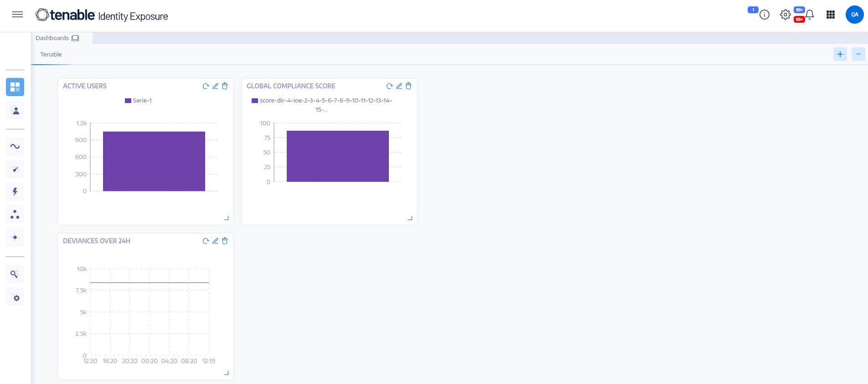Click the Deviances Over 24H resize handle

point(227,373)
